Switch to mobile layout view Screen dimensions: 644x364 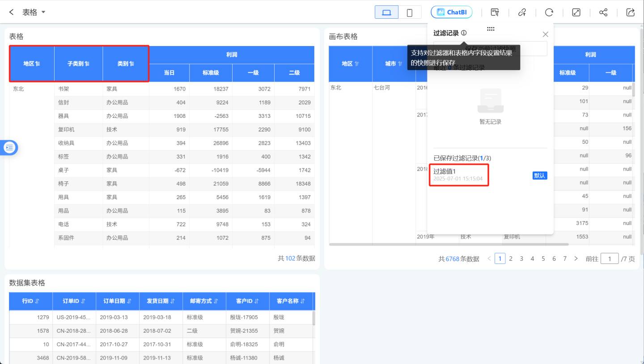409,13
